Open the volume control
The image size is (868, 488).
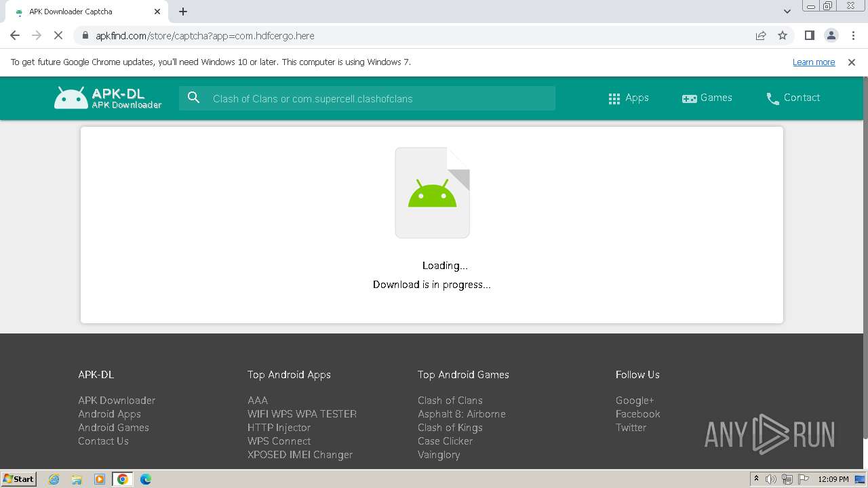771,479
